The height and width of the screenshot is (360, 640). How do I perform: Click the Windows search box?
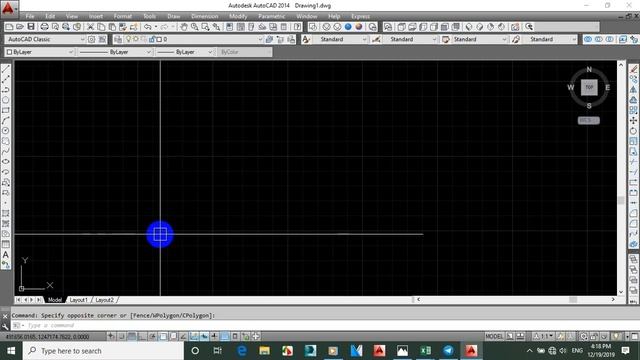click(103, 351)
